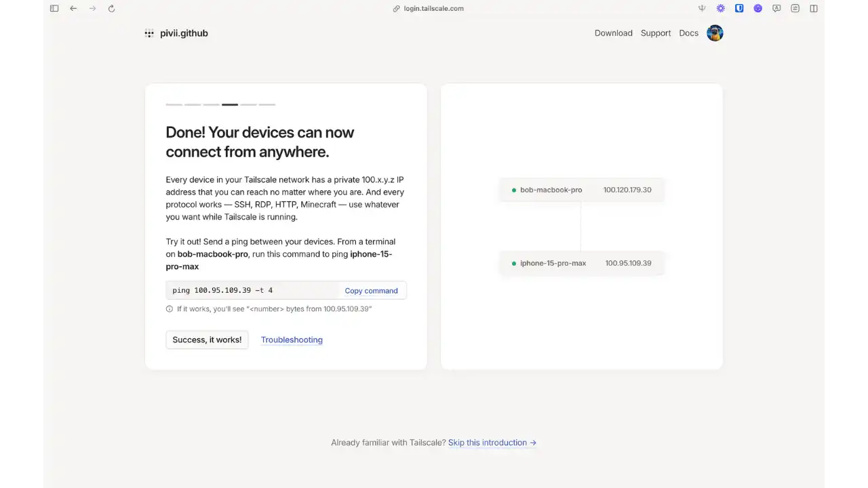The image size is (868, 488).
Task: Select Download in the navigation
Action: point(613,33)
